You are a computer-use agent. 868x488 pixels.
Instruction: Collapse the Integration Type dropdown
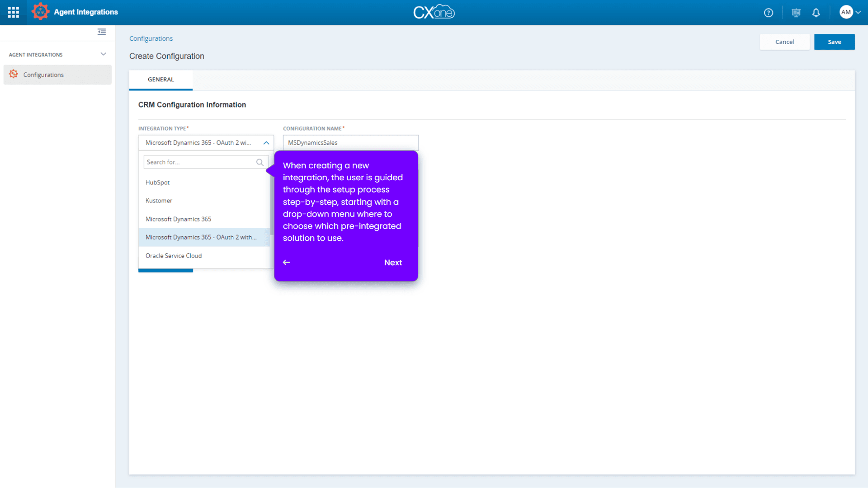click(x=266, y=143)
